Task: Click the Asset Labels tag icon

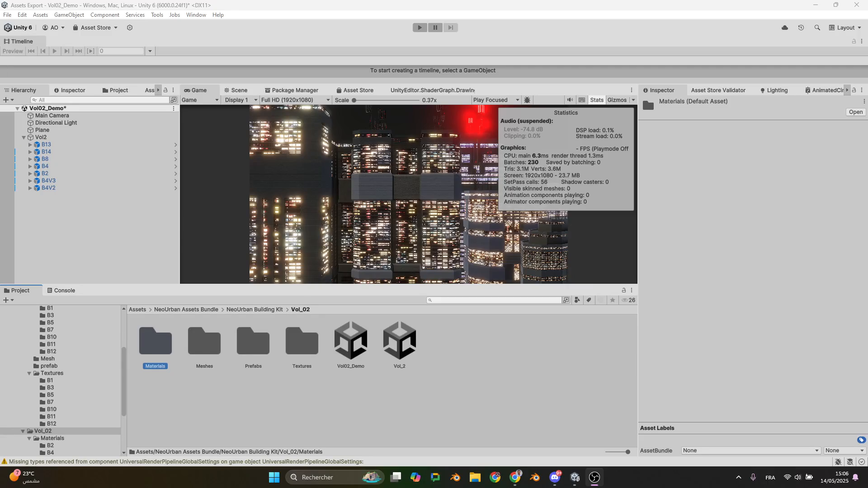Action: (x=861, y=440)
